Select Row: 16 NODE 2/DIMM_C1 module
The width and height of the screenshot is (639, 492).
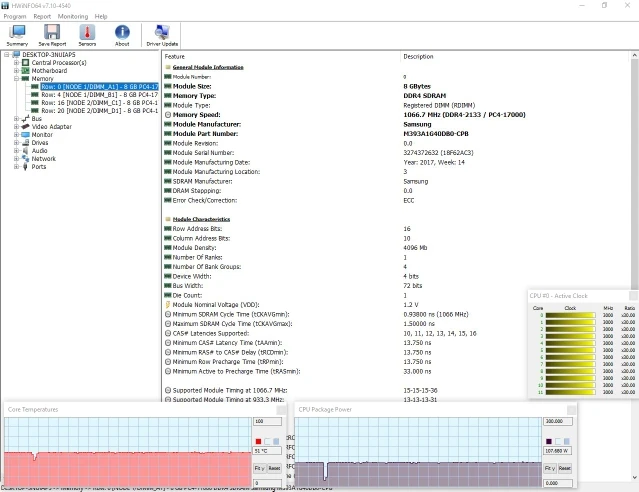click(x=99, y=103)
